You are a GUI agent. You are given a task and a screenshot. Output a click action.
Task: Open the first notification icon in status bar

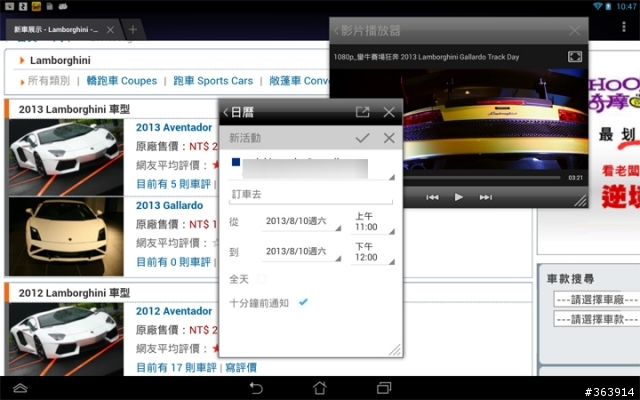click(x=9, y=6)
